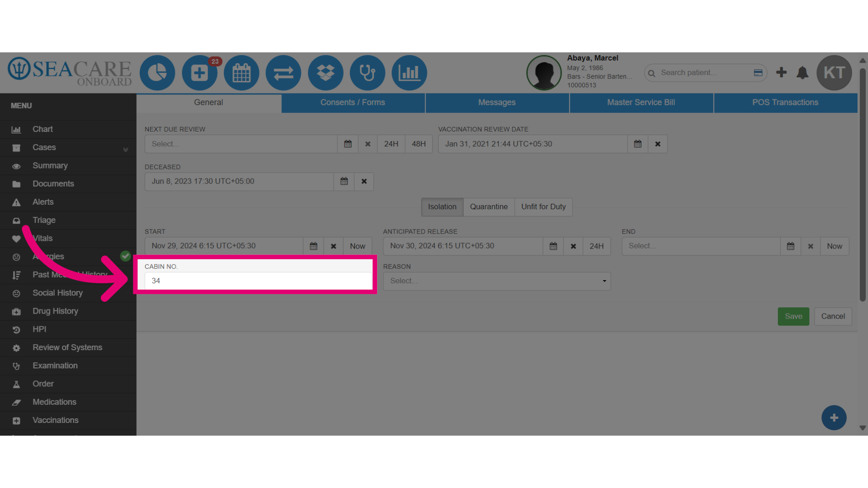Select the Isolation toggle
The image size is (868, 488).
(x=442, y=207)
